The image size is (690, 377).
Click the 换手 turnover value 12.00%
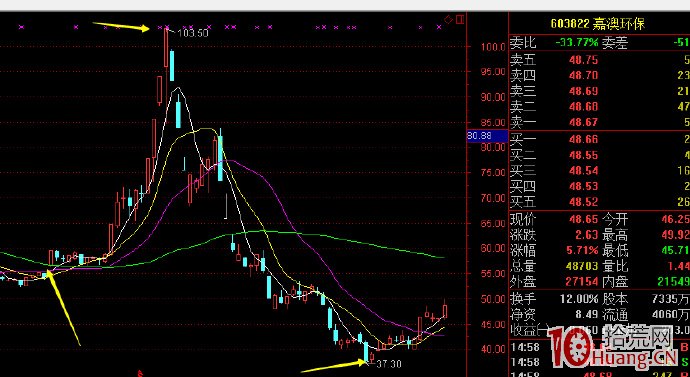pyautogui.click(x=579, y=299)
